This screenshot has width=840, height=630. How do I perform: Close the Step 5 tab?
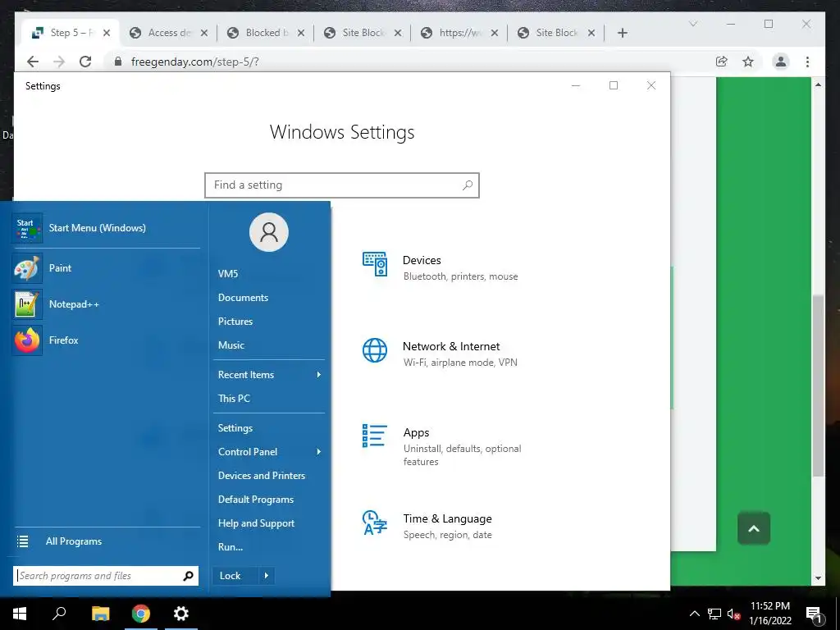(x=107, y=33)
